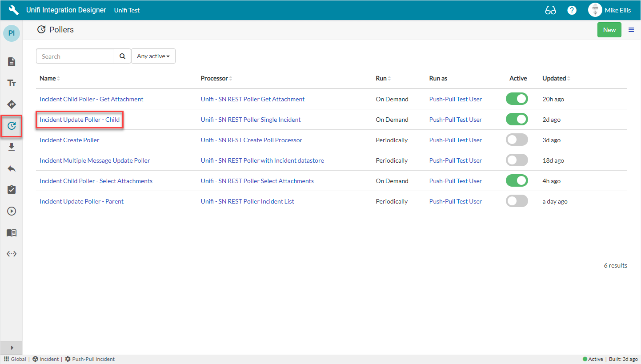Open the Unifi - SN REST Poller Incident List processor
This screenshot has width=641, height=364.
click(248, 201)
